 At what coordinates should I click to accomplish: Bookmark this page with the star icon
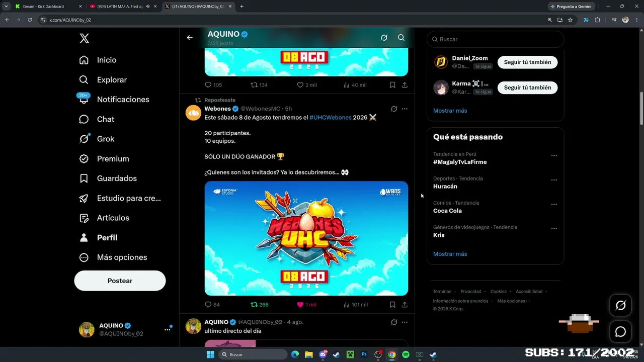click(570, 20)
